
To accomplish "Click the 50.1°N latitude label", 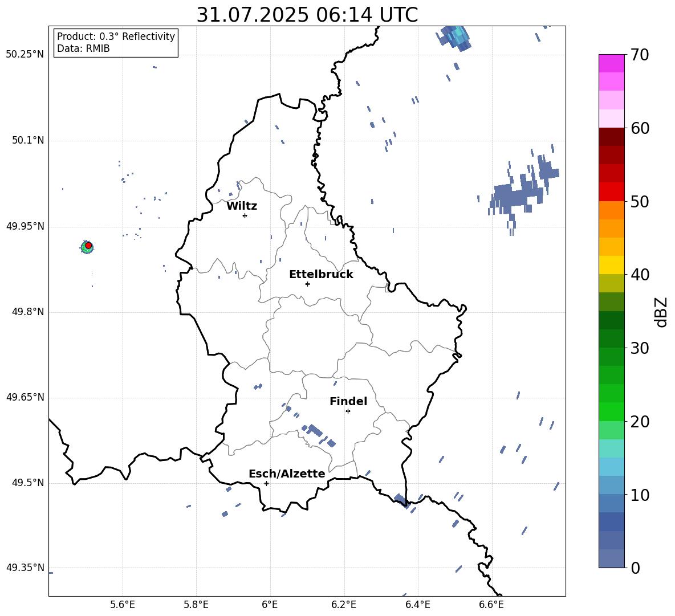I will 28,141.
